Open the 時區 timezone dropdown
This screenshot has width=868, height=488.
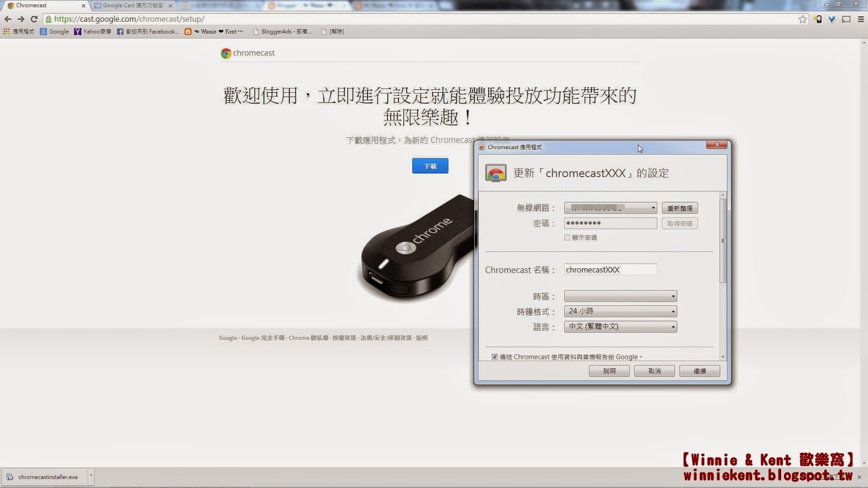pyautogui.click(x=621, y=296)
